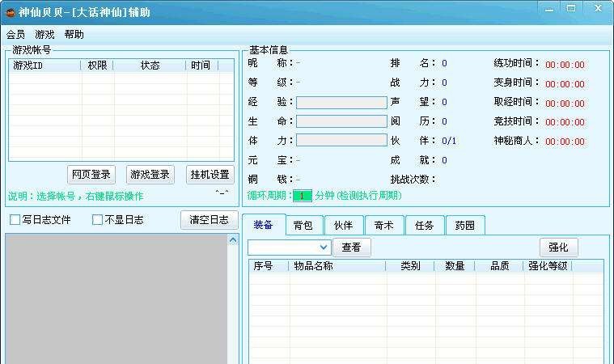Screen dimensions: 614x364
Task: Click the 经验 progress bar
Action: (x=341, y=103)
